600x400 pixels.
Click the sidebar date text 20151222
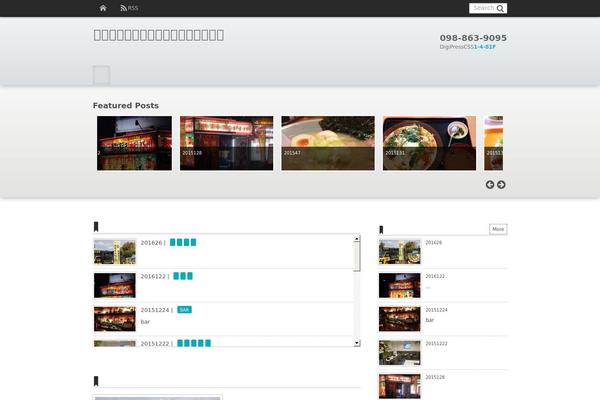point(436,343)
